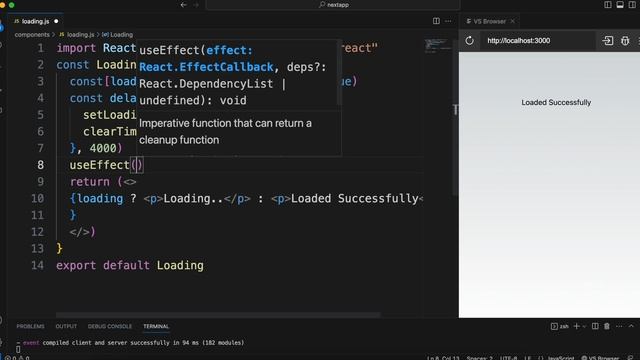Open the new terminal profile dropdown arrow

coord(584,327)
